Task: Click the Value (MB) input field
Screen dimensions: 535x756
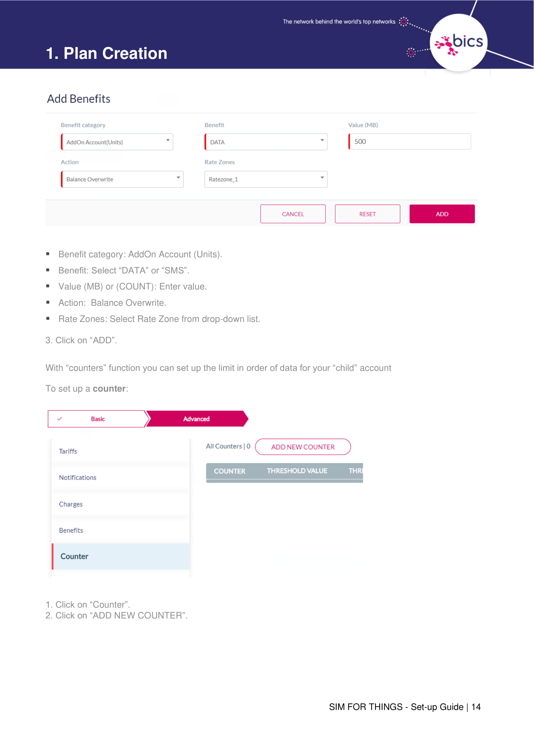Action: click(410, 142)
